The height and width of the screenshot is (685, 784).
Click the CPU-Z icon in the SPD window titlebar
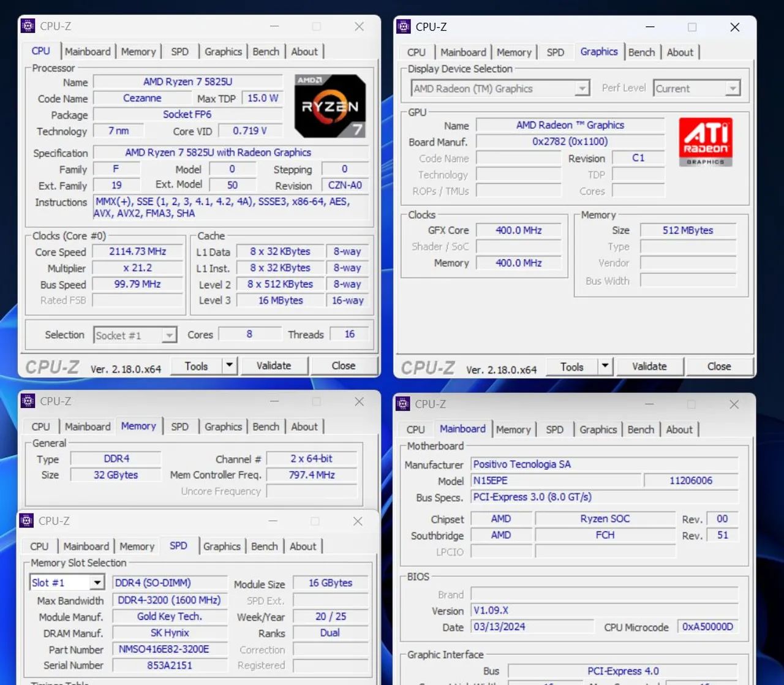click(28, 520)
